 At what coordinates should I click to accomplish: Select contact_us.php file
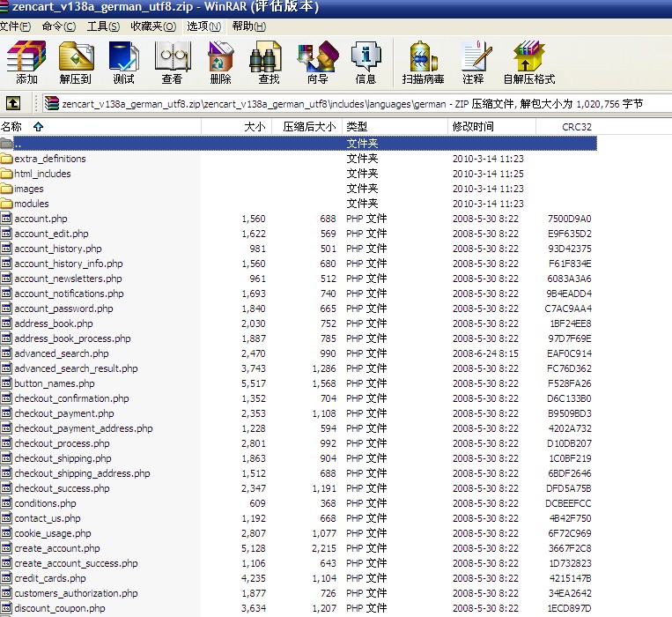click(48, 518)
